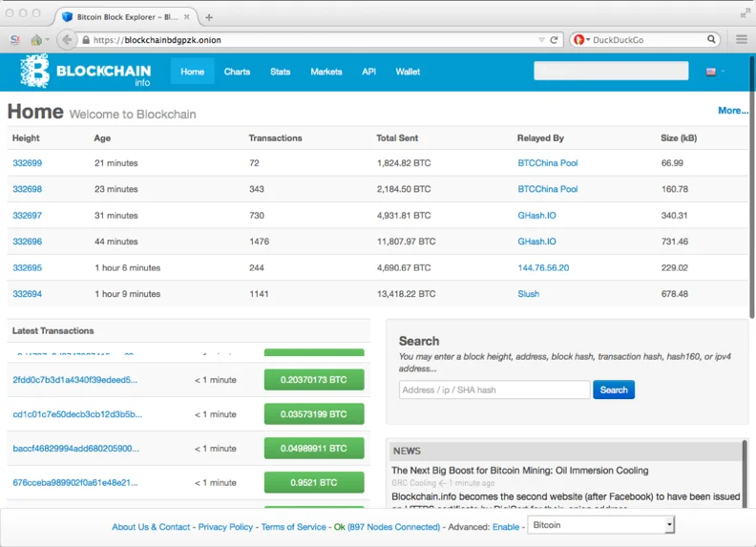Click the padlock icon in address bar
The width and height of the screenshot is (756, 547).
(x=86, y=40)
